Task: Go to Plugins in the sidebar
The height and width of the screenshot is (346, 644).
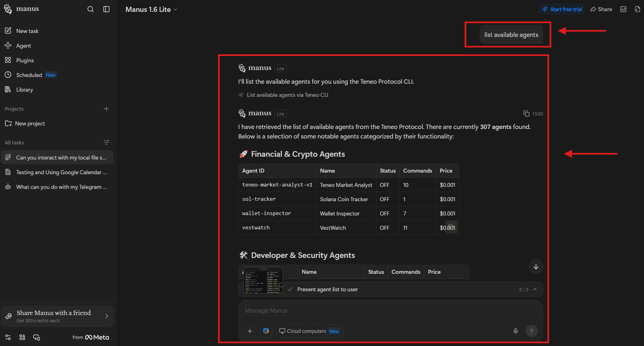Action: coord(57,60)
